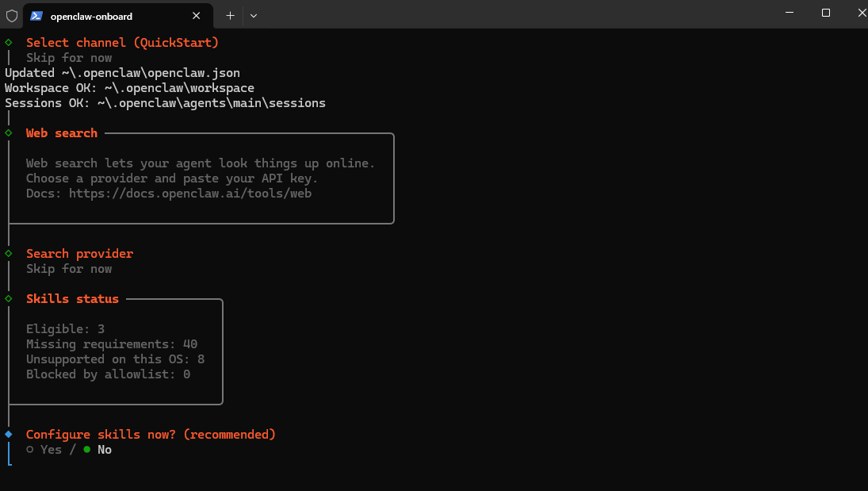Viewport: 868px width, 491px height.
Task: Click the green diamond beside Web search heading
Action: 9,132
